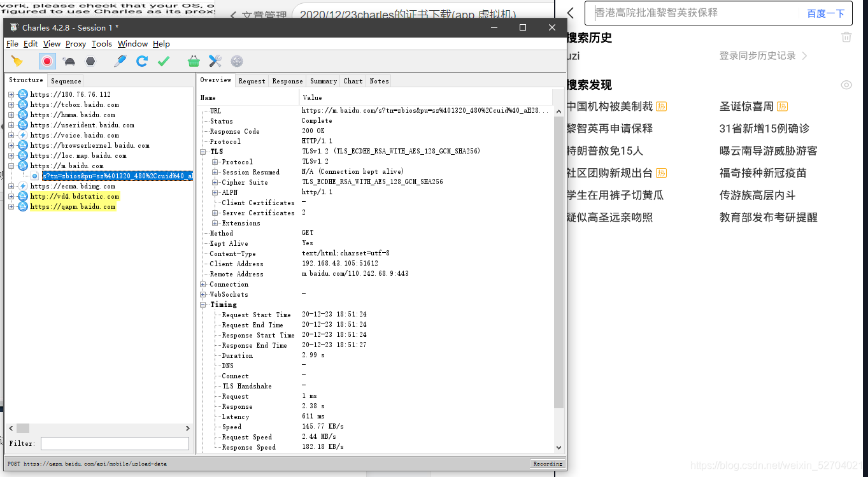The width and height of the screenshot is (868, 477).
Task: Click the 百度一下 search button
Action: 825,13
